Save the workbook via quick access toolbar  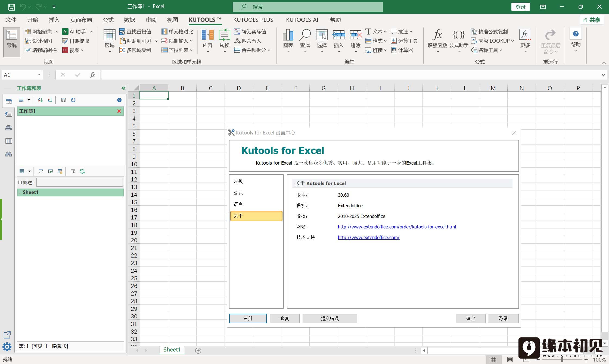pos(11,7)
